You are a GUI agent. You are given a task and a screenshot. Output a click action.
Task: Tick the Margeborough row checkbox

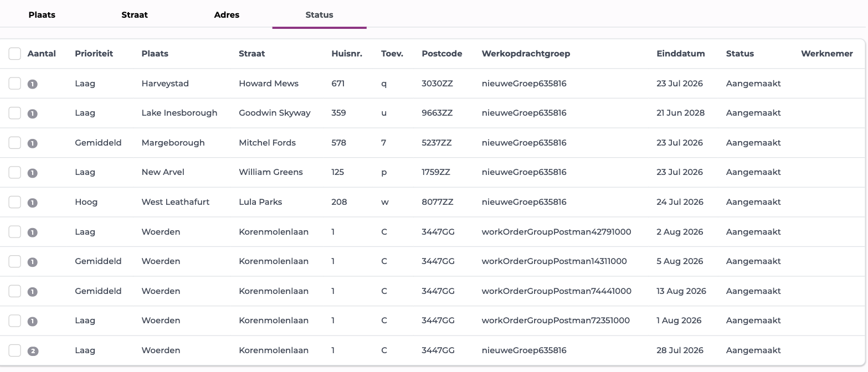pyautogui.click(x=15, y=143)
